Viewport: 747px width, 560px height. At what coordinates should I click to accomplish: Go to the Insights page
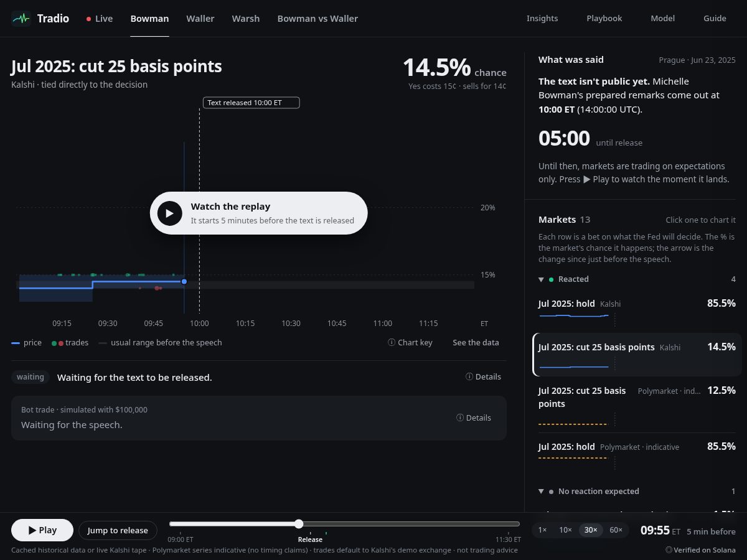[x=542, y=19]
